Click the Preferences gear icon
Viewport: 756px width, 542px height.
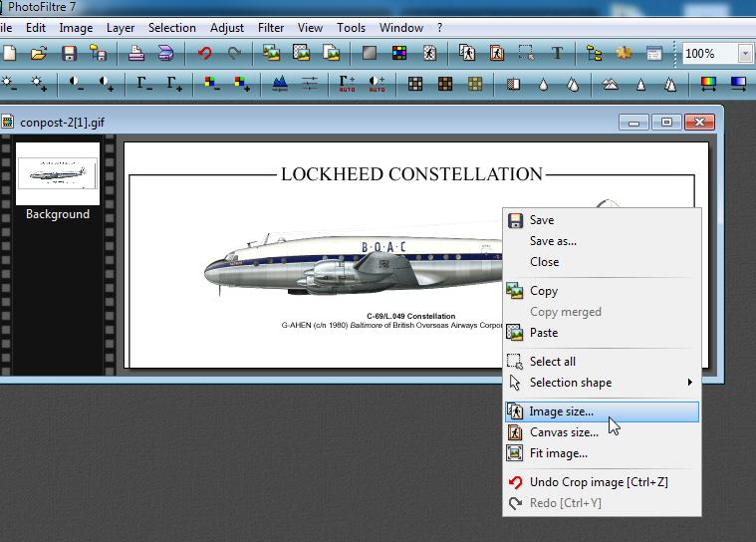point(624,53)
